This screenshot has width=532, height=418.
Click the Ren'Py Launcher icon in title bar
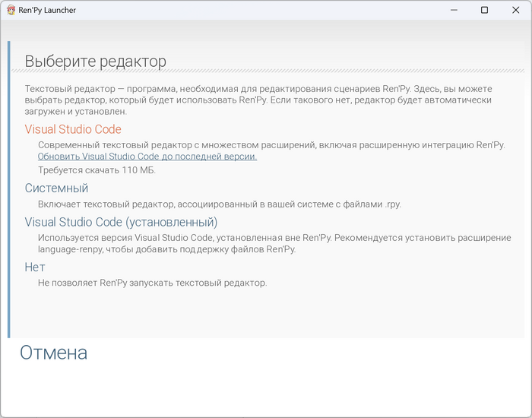pos(11,10)
